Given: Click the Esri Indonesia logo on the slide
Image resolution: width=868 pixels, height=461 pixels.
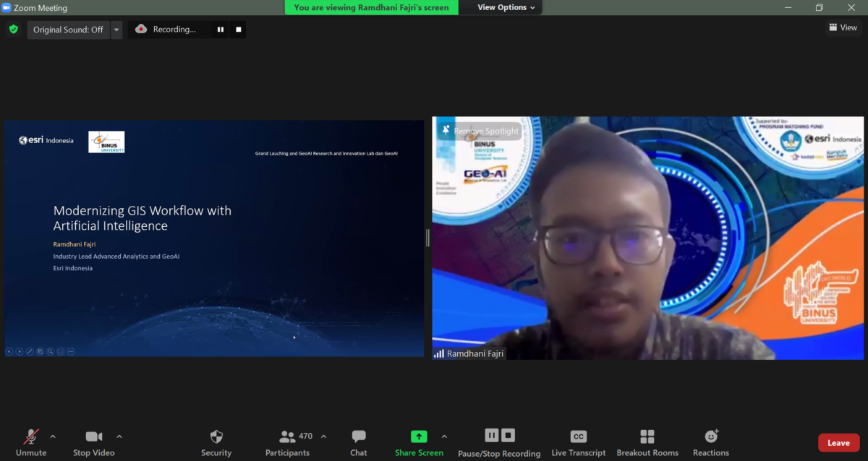Looking at the screenshot, I should point(46,140).
